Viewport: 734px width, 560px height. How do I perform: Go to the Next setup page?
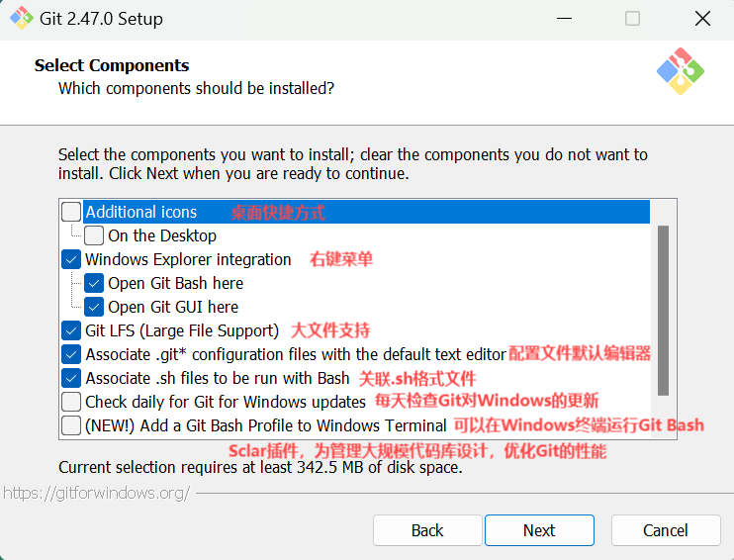(x=539, y=530)
